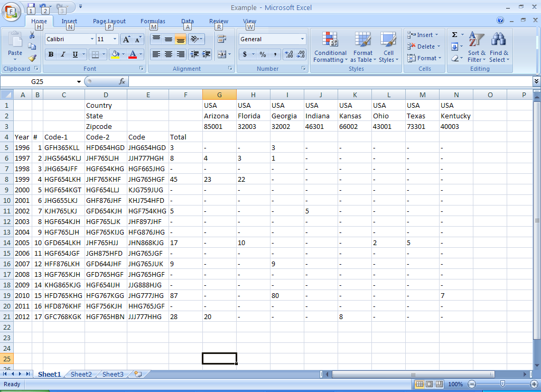Click the Insert Function fx icon
The height and width of the screenshot is (392, 541).
[122, 82]
